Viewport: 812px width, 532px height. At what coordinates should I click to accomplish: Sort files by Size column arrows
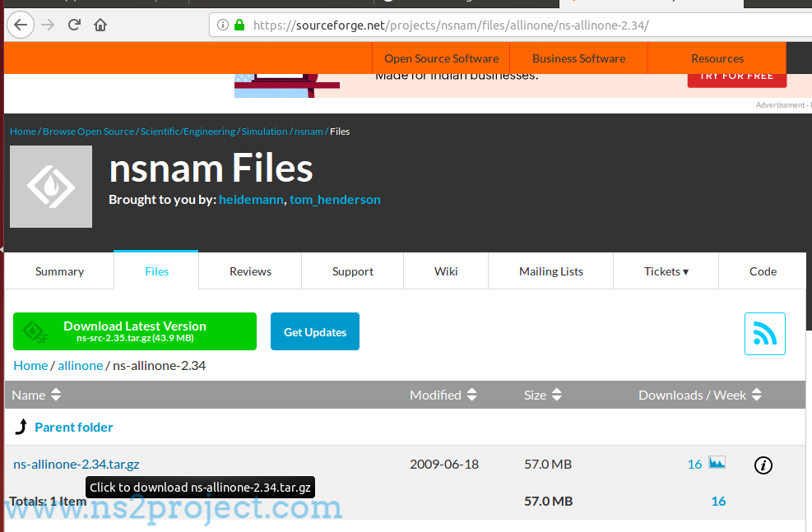point(557,395)
